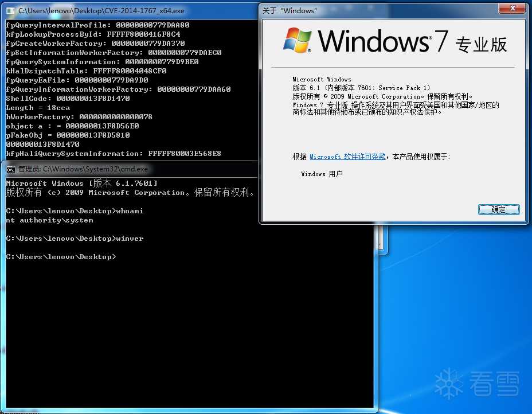The image size is (532, 414).
Task: Click the 'object a' output line
Action: pos(72,126)
